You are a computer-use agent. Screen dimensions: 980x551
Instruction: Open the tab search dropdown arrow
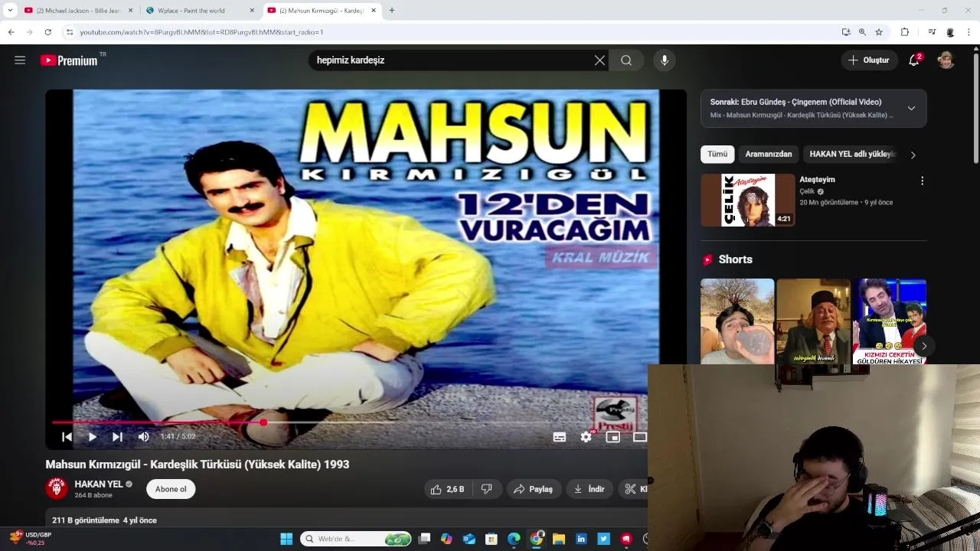point(10,11)
